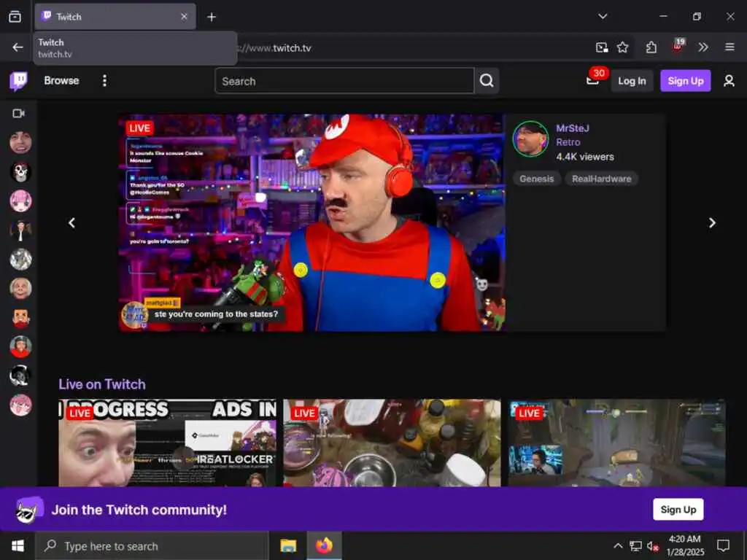Open first sidebar channel avatar
Screen dimensions: 747x560
tap(20, 142)
